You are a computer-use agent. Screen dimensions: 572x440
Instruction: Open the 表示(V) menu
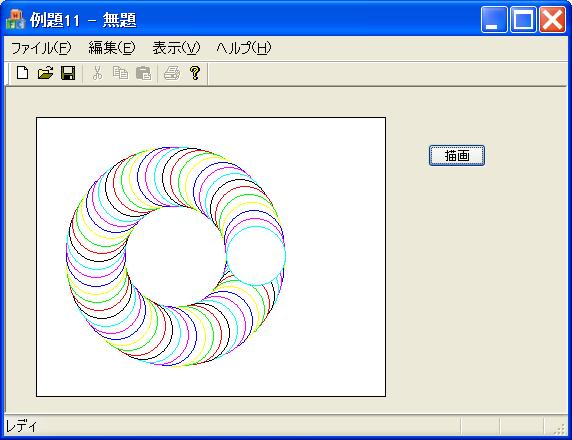coord(176,48)
